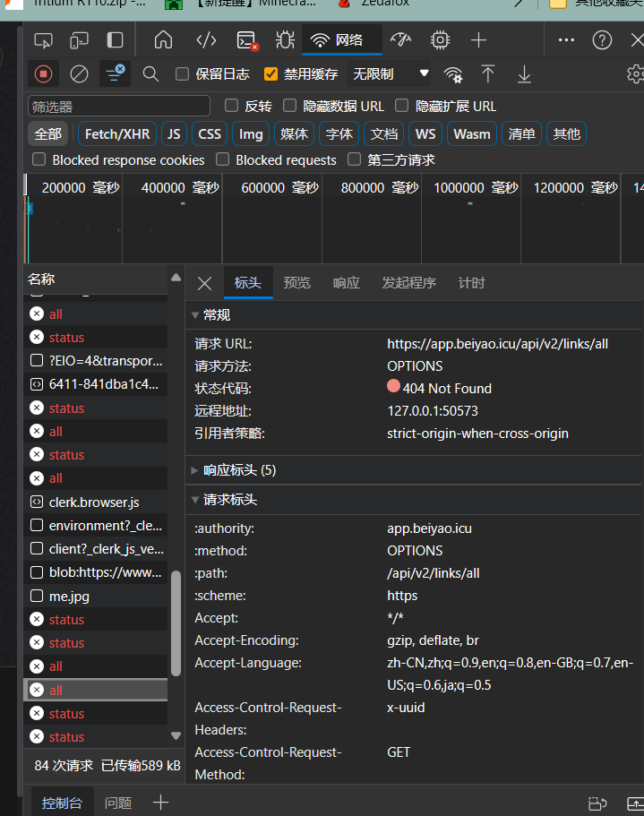
Task: Switch to the 预览 tab
Action: 296,282
